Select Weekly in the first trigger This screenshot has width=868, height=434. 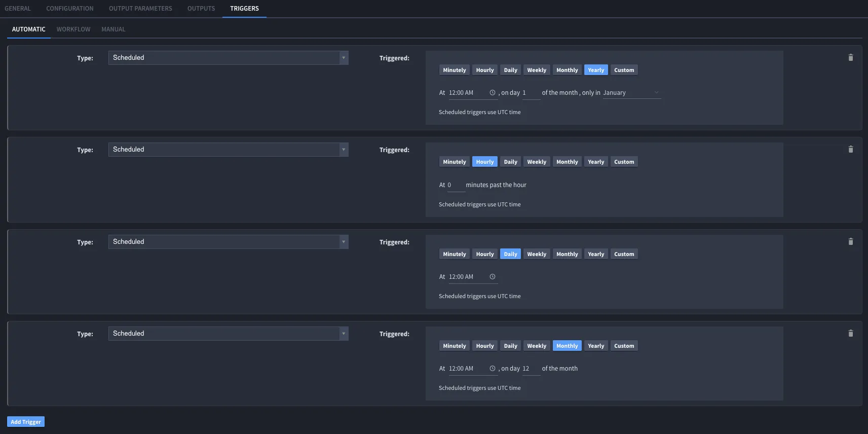click(537, 70)
